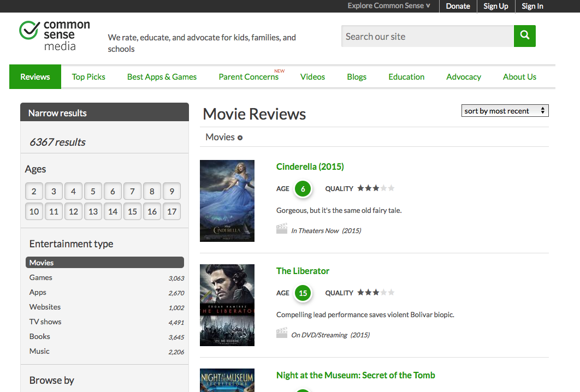Click Sign Up link
Image resolution: width=580 pixels, height=392 pixels.
tap(496, 7)
